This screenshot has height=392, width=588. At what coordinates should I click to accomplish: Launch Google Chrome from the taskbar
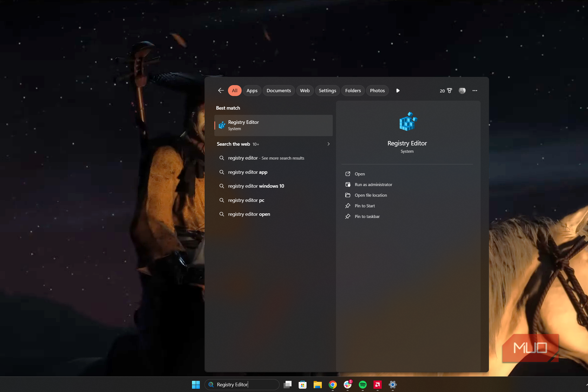pos(333,385)
